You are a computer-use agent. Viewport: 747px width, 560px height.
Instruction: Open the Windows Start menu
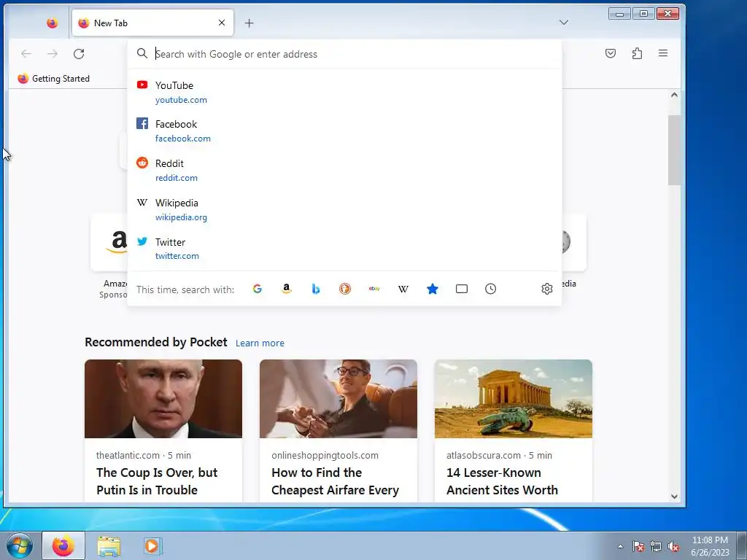click(20, 545)
